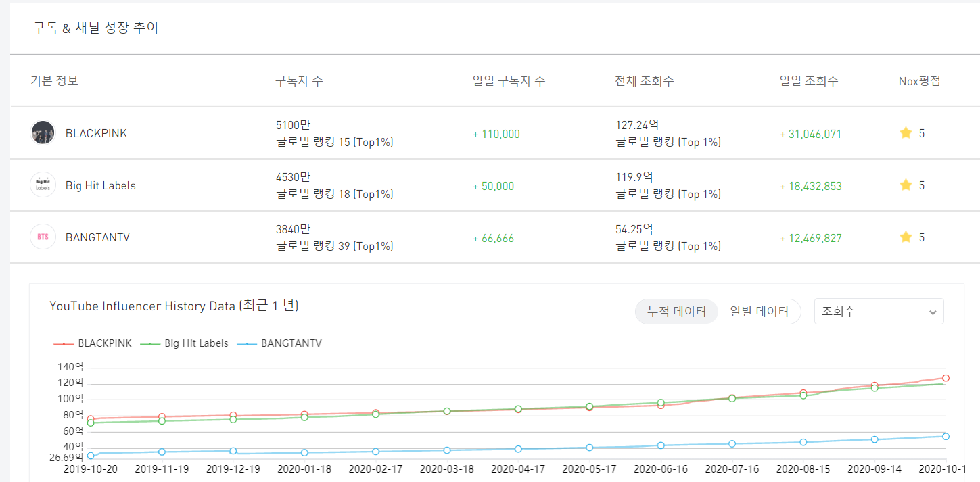Click the Big Hit Labels channel avatar
Image resolution: width=980 pixels, height=482 pixels.
[x=43, y=185]
